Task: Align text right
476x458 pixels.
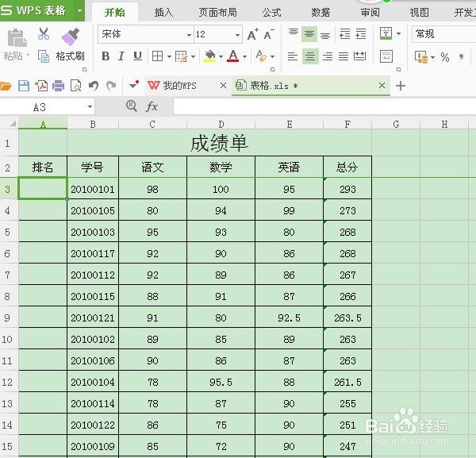Action: (327, 56)
